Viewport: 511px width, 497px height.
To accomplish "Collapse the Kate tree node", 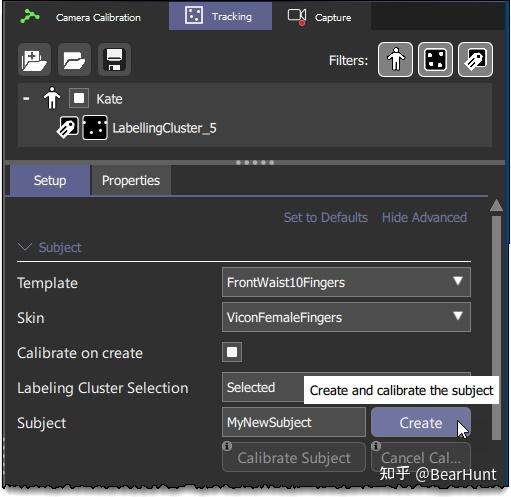I will coord(26,99).
